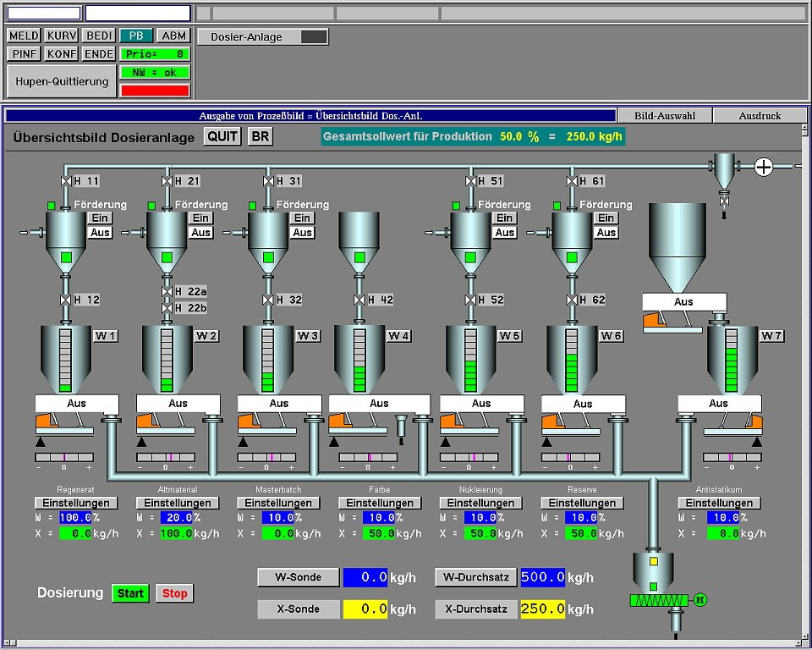This screenshot has width=812, height=650.
Task: Toggle Aus state on W 5 feeder
Action: tap(480, 404)
